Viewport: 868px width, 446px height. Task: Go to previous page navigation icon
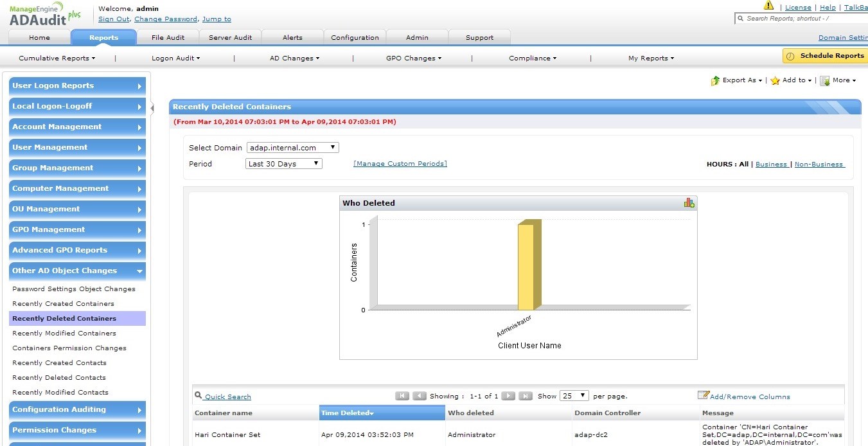click(x=420, y=396)
